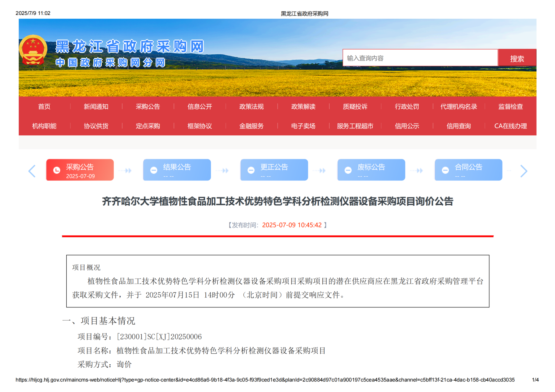Click the minus icon on 合同公告 step
The image size is (555, 392).
[445, 170]
